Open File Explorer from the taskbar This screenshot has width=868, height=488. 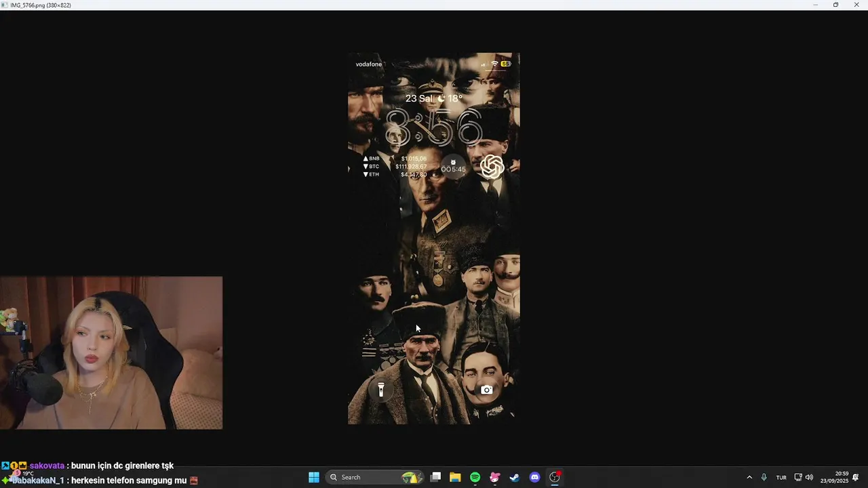(455, 477)
